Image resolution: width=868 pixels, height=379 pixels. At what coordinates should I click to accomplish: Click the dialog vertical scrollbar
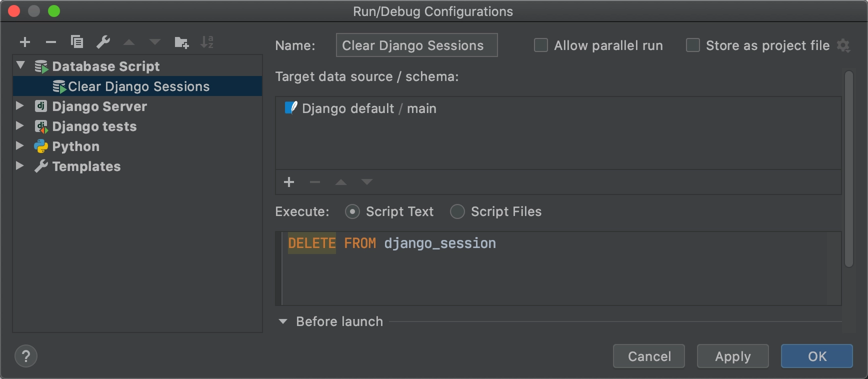848,169
